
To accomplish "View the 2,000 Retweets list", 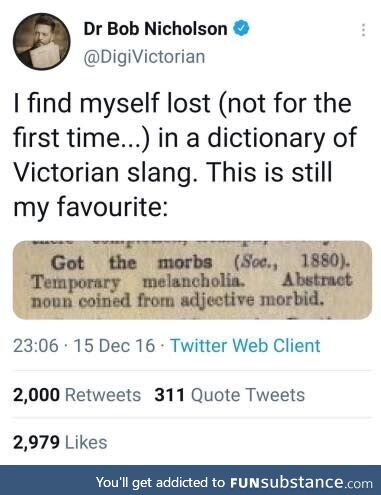I will (77, 395).
